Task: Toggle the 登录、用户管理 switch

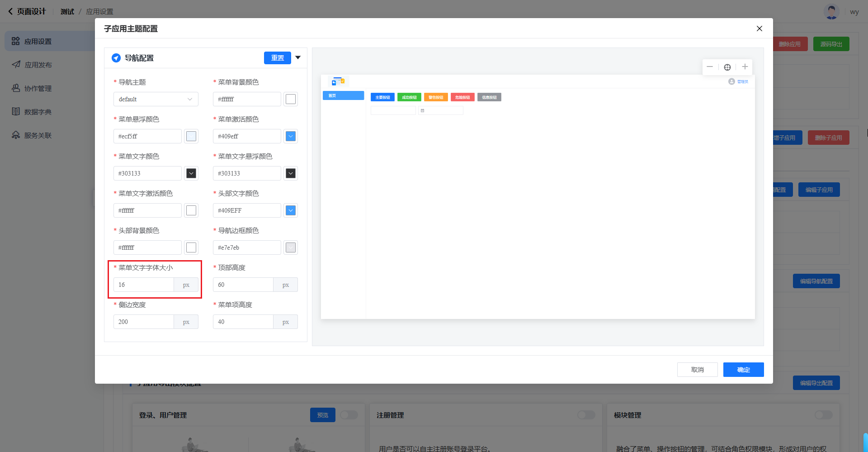Action: click(349, 415)
